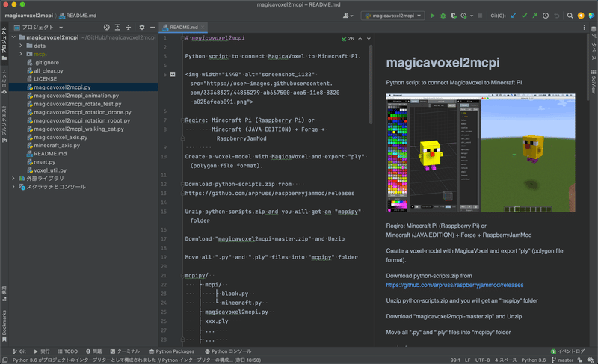
Task: Open the Bookmarks side tool window
Action: (4, 326)
